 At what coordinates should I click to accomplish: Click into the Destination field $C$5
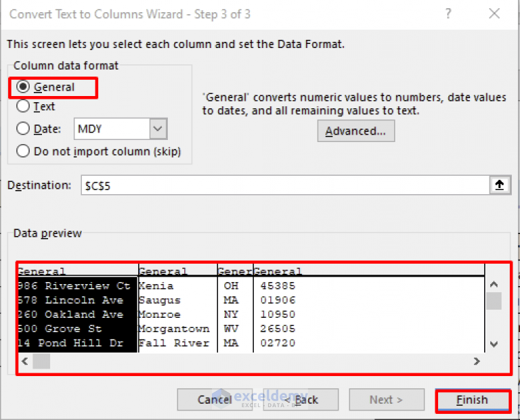285,185
